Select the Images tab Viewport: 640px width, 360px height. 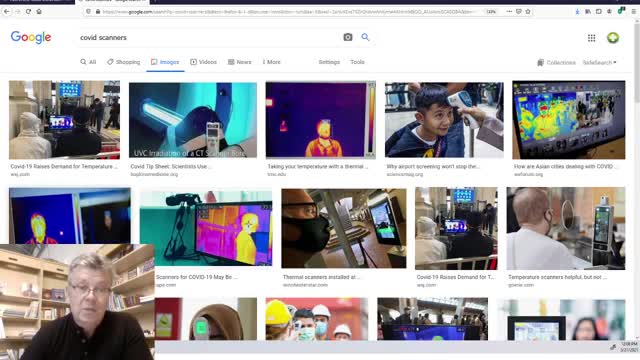165,62
